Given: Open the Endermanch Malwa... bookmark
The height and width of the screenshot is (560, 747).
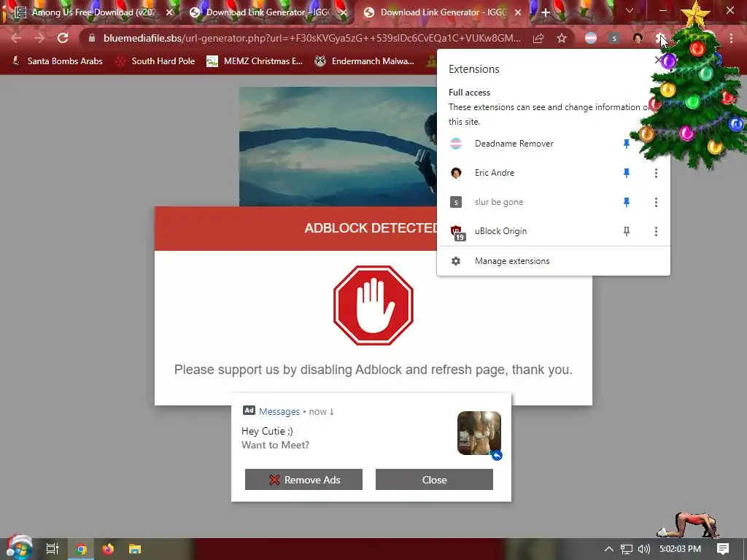Looking at the screenshot, I should tap(365, 61).
